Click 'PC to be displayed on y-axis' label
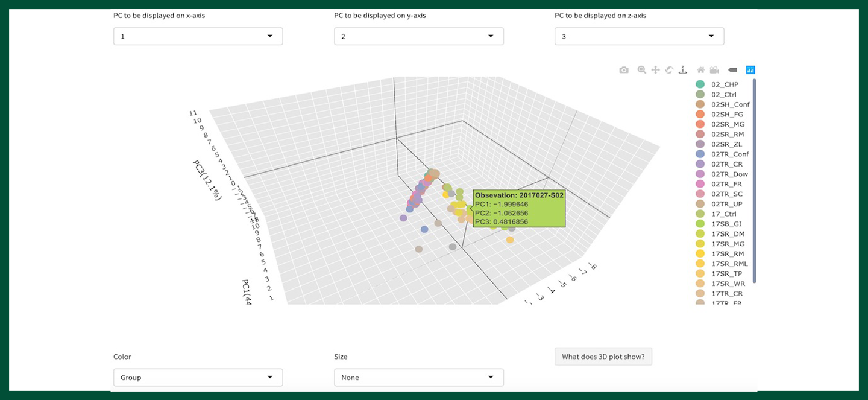Screen dimensions: 868x400 click(x=380, y=16)
